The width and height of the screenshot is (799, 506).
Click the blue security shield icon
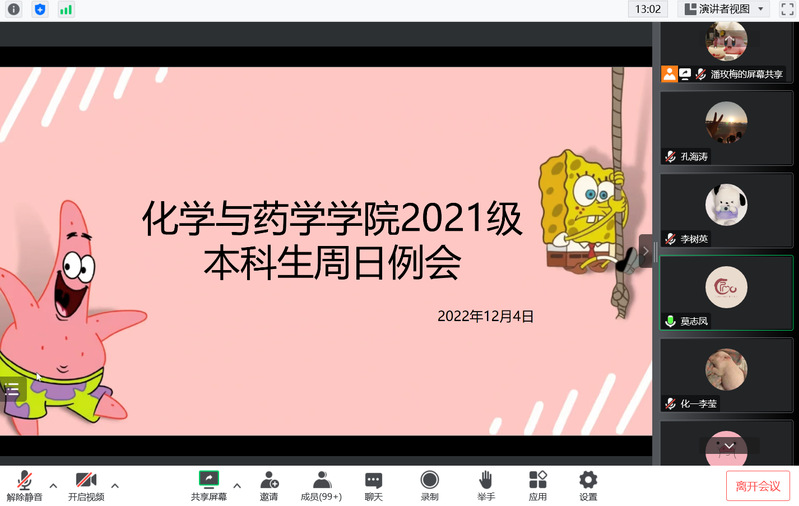tap(40, 9)
